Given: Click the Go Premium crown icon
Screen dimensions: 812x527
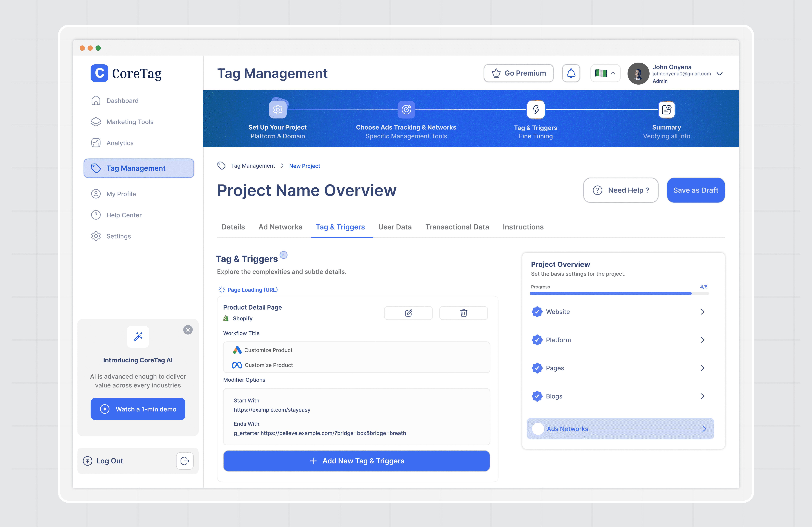Looking at the screenshot, I should (496, 73).
